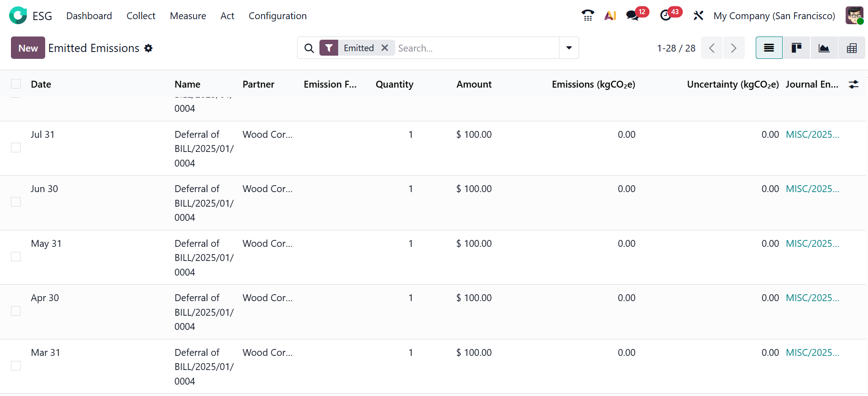The width and height of the screenshot is (868, 396).
Task: Open Emitted Emissions settings gear
Action: click(148, 48)
